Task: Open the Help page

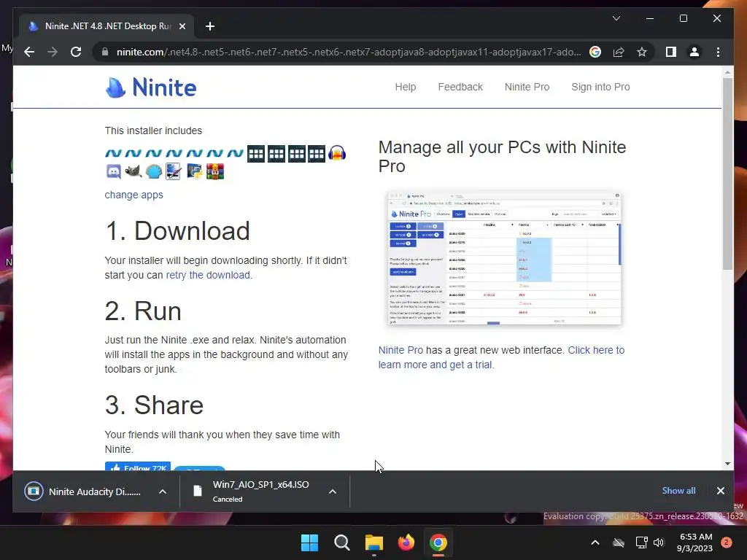Action: click(406, 87)
